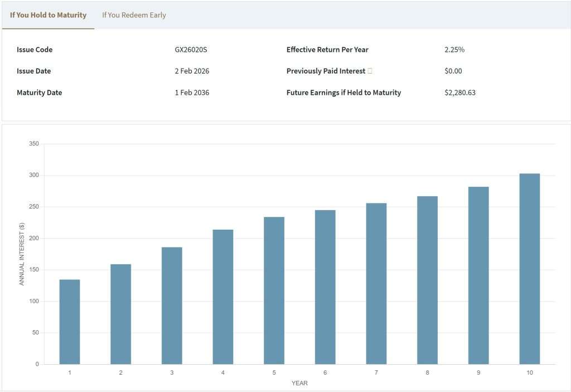This screenshot has height=392, width=571.
Task: Click the Future Earnings amount $2,280.63
Action: tap(461, 93)
